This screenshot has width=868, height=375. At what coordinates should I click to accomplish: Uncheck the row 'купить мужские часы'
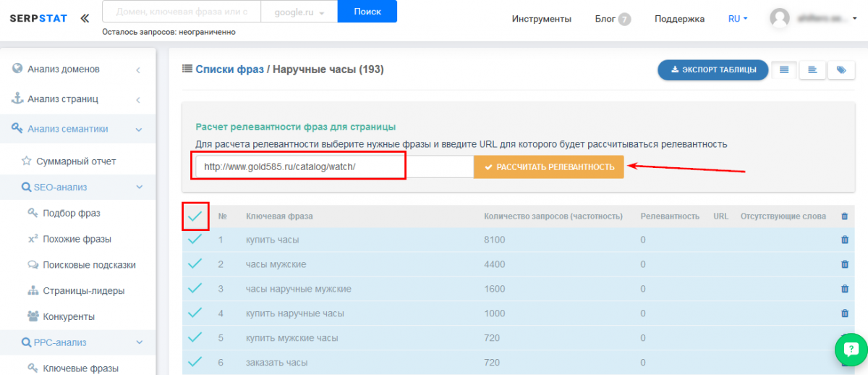tap(195, 337)
